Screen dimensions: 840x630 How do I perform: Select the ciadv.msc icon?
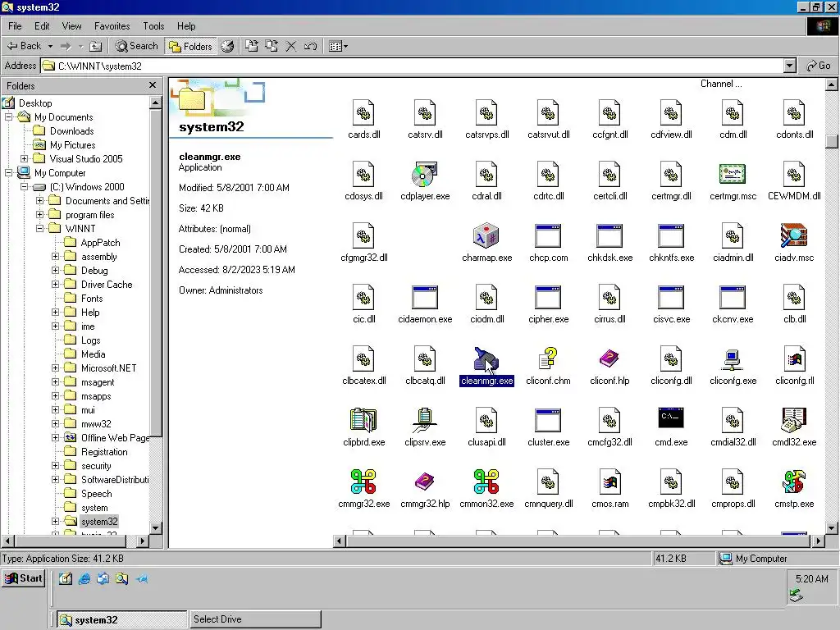tap(794, 235)
